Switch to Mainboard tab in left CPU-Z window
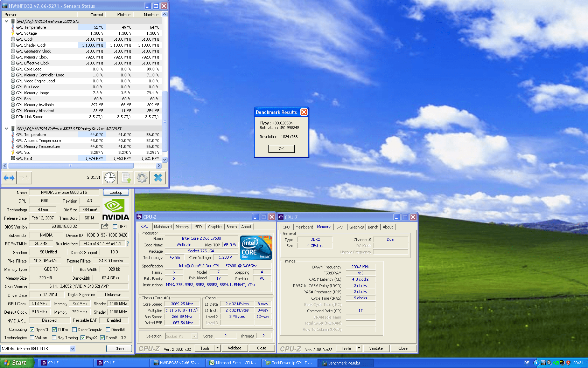 tap(163, 227)
